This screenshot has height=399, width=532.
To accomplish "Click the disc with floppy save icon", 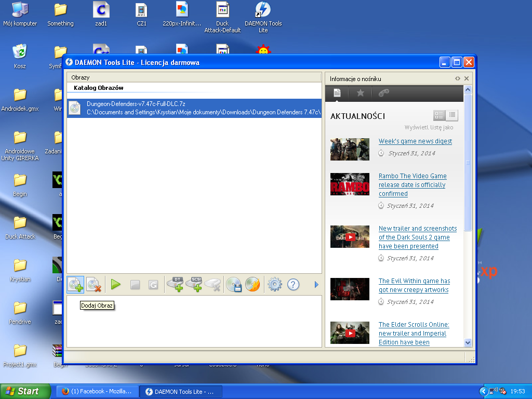I will (x=234, y=285).
